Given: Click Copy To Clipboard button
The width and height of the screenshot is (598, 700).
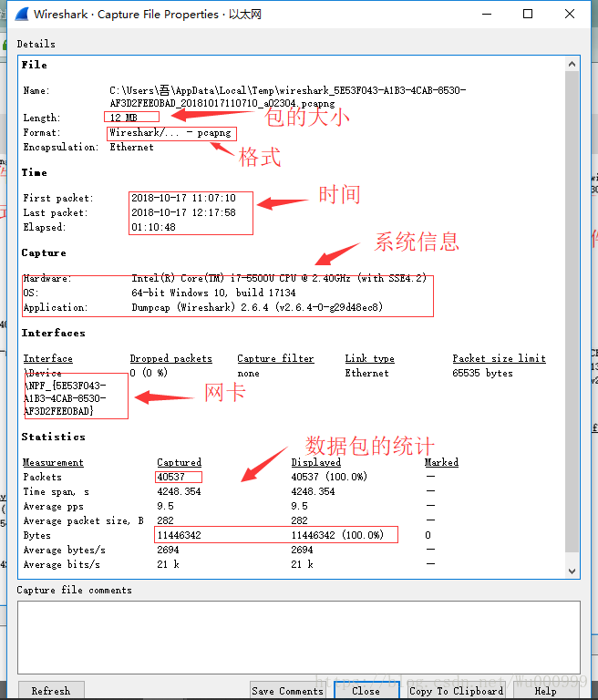Looking at the screenshot, I should 457,691.
